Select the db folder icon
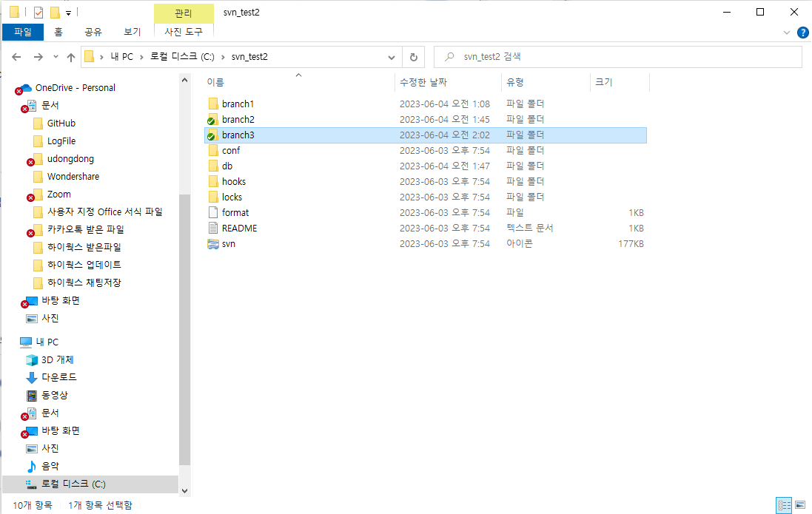The height and width of the screenshot is (514, 812). tap(213, 166)
